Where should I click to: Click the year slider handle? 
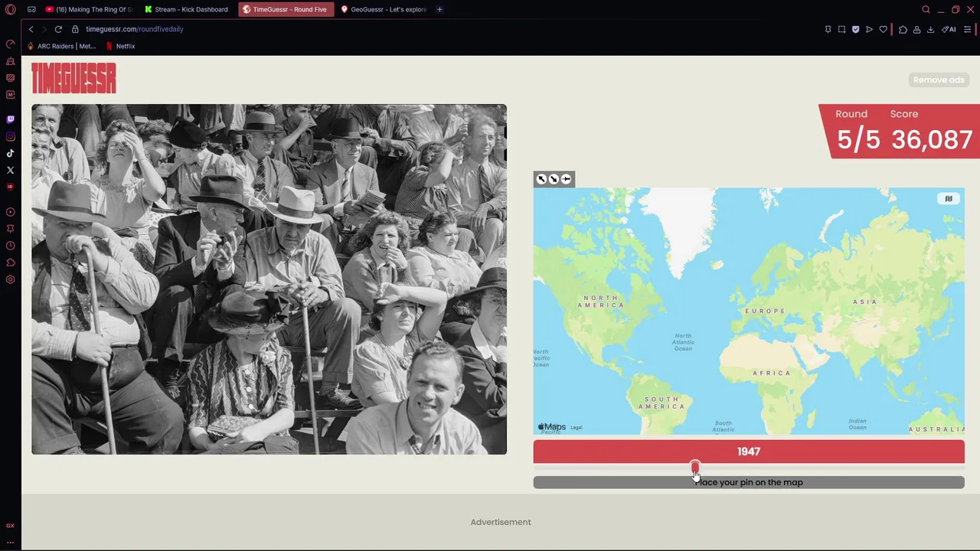point(695,466)
